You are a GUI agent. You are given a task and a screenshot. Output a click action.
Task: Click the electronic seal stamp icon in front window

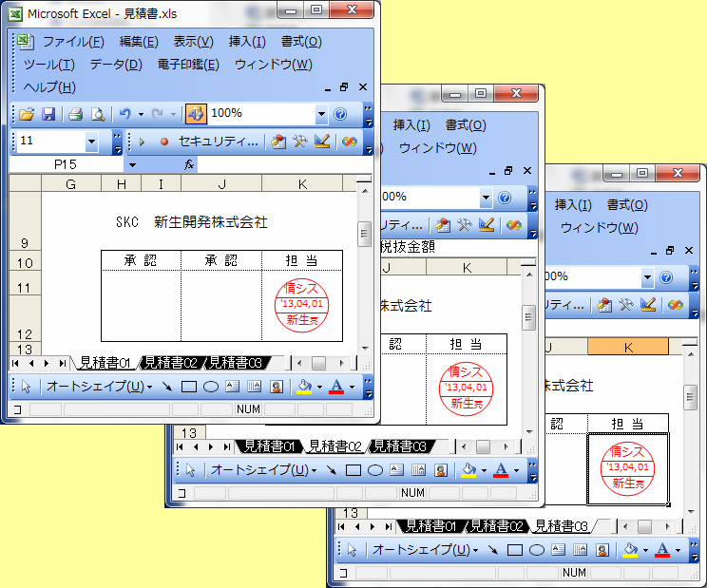(278, 142)
